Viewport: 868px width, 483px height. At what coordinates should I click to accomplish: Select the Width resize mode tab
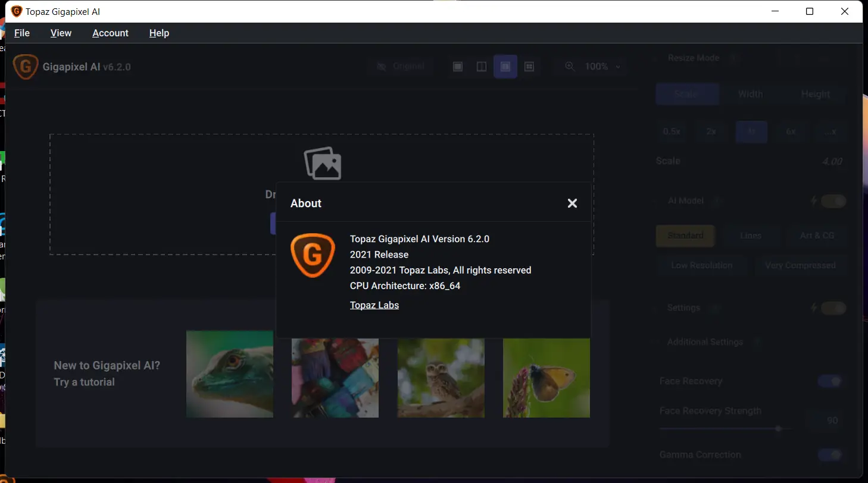pos(750,94)
